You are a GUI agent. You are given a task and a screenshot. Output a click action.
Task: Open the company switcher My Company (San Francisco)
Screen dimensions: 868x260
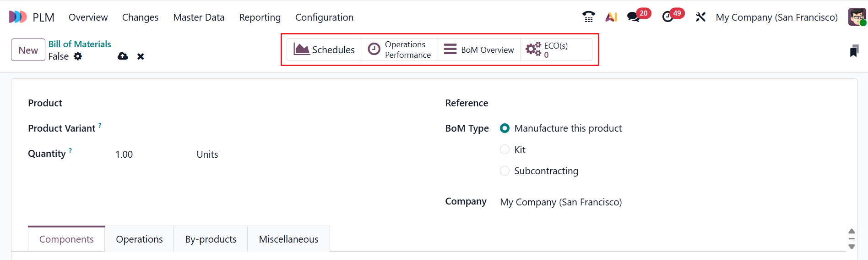click(x=776, y=17)
